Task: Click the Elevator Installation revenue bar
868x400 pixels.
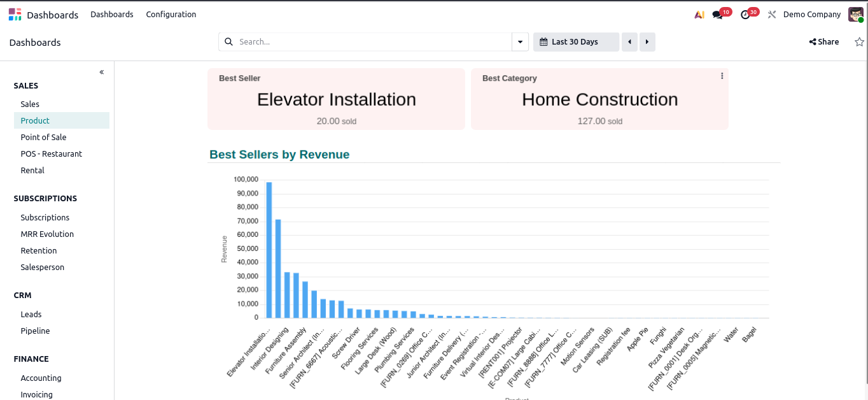Action: [x=269, y=250]
